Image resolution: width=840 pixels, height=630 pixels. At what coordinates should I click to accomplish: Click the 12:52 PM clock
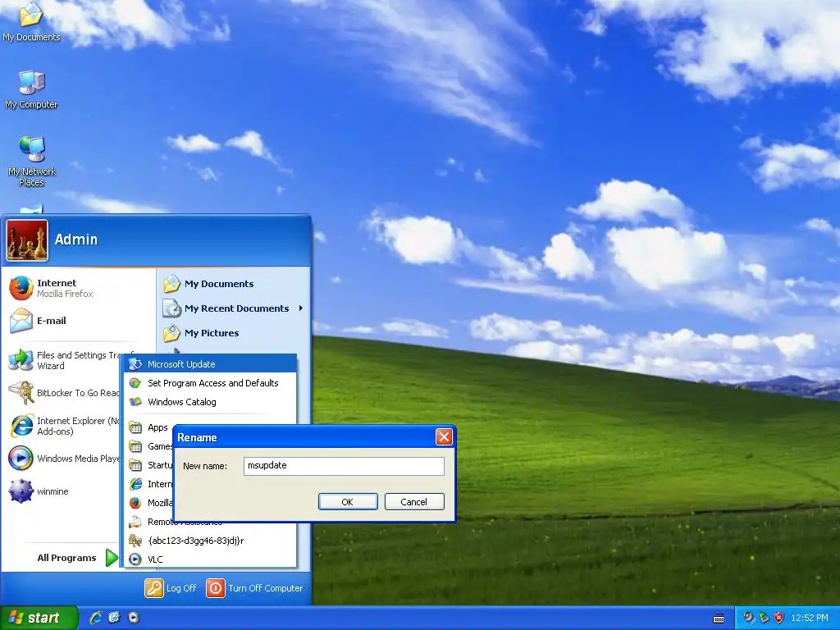[810, 618]
